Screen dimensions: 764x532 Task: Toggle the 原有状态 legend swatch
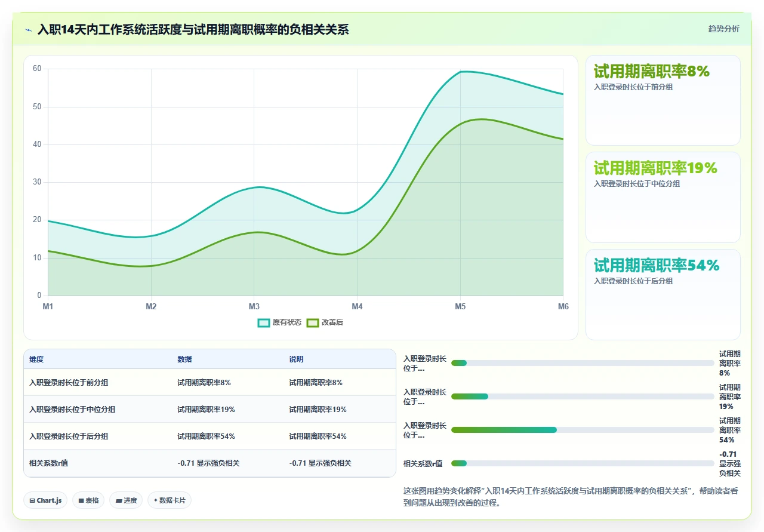click(264, 322)
